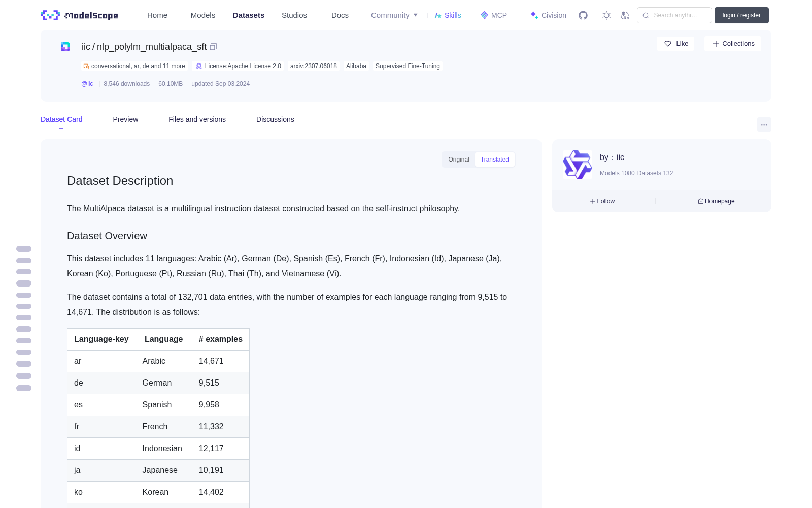Switch to the Preview tab
The height and width of the screenshot is (508, 812).
pos(125,119)
